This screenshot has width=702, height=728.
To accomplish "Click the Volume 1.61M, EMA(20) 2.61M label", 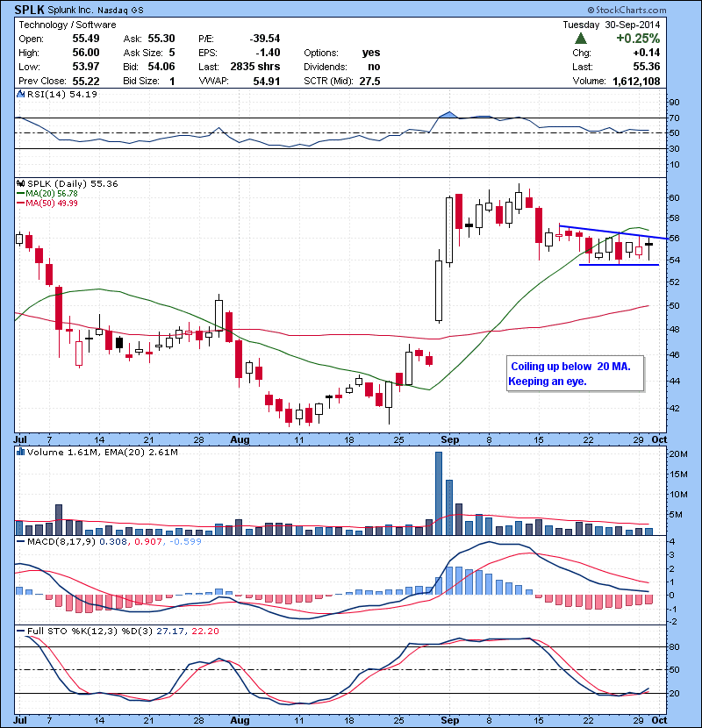I will click(102, 452).
